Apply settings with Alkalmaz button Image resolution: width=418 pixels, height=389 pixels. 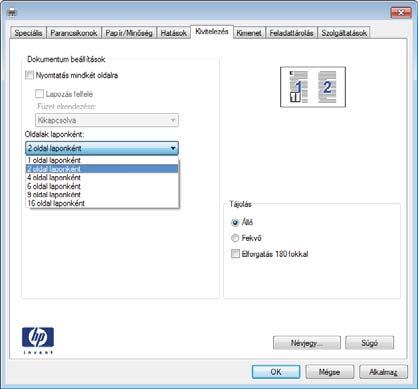point(383,372)
